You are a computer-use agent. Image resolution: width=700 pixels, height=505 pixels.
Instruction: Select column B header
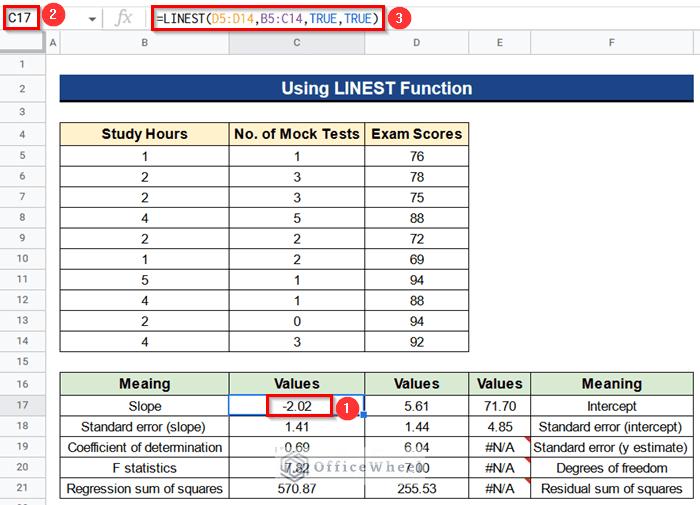click(145, 43)
